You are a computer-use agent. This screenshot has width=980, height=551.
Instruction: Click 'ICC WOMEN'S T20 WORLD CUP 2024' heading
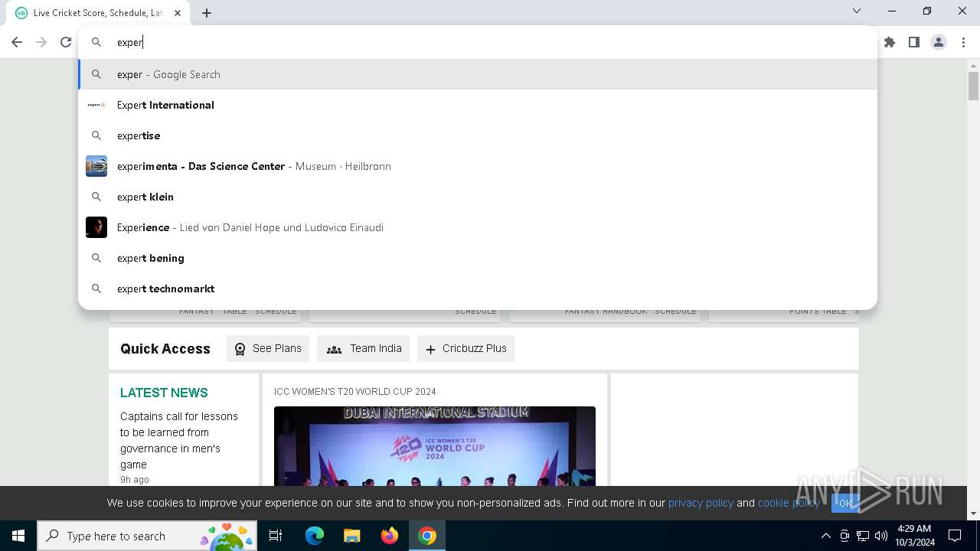coord(355,392)
